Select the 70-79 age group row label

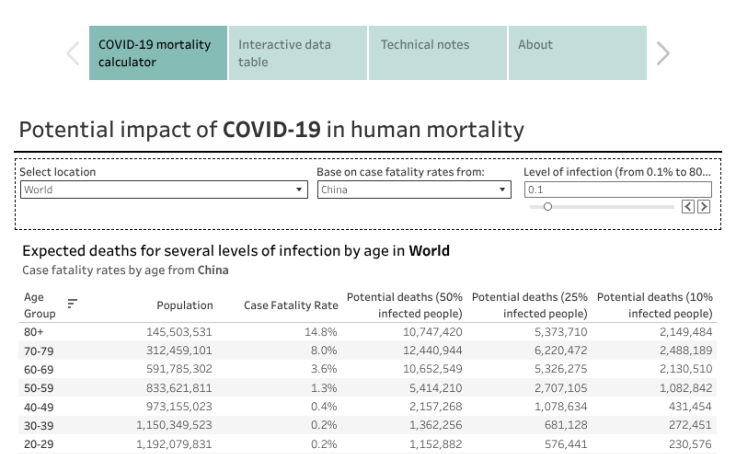38,350
